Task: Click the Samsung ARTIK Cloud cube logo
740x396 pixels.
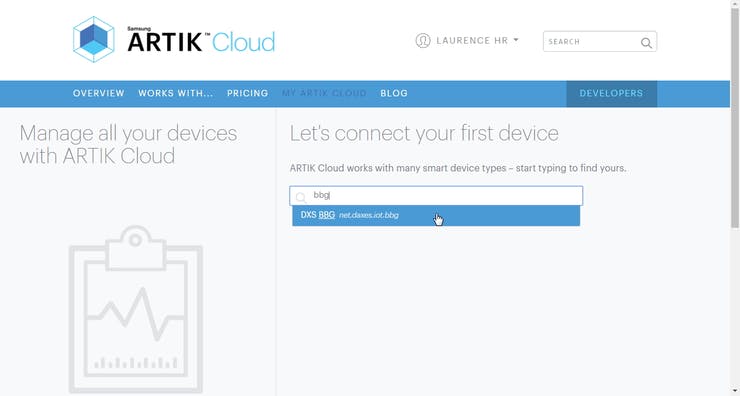Action: tap(93, 39)
